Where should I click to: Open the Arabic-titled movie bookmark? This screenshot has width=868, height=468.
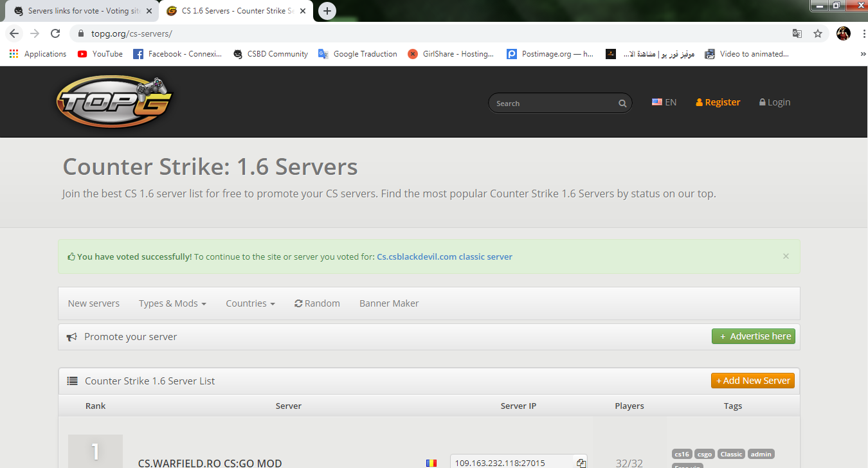649,54
